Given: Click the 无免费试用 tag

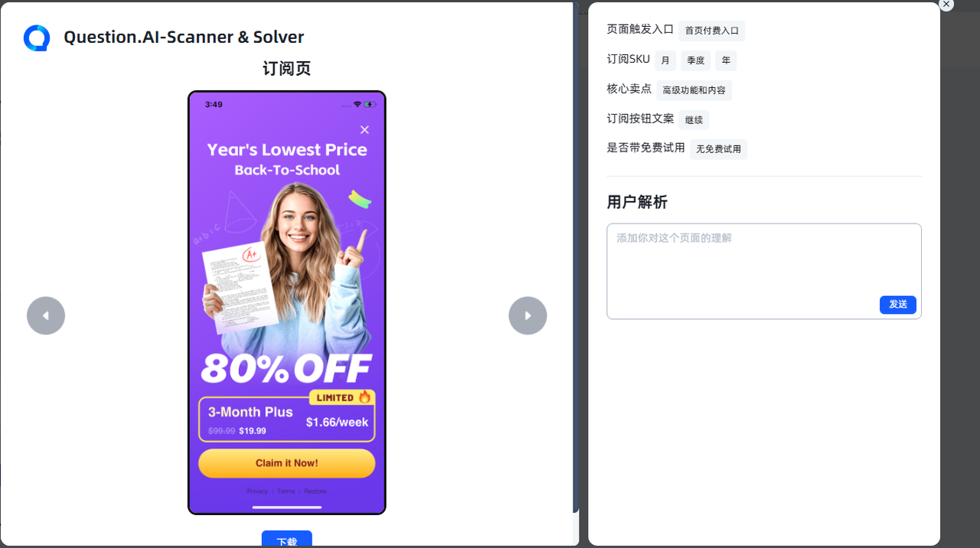Looking at the screenshot, I should click(x=719, y=149).
